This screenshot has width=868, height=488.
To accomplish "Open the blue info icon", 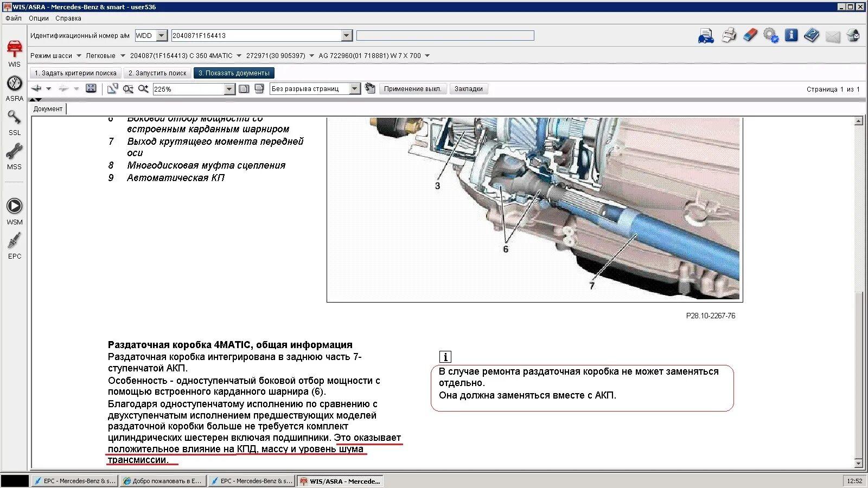I will [x=792, y=36].
